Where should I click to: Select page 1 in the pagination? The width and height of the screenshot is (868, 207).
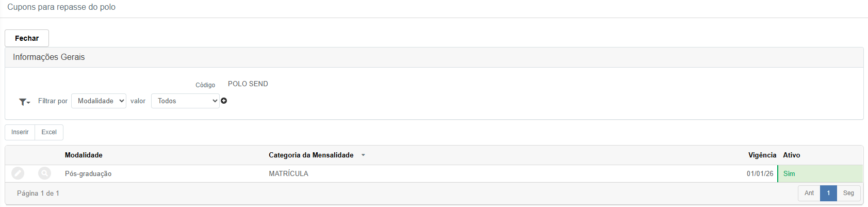coord(828,193)
